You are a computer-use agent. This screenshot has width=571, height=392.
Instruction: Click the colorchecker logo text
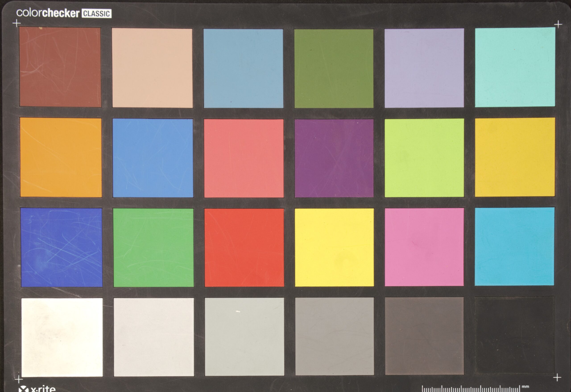coord(48,13)
